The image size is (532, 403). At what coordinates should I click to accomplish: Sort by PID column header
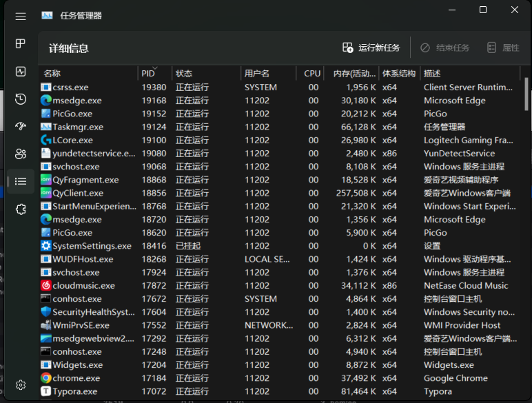[x=155, y=74]
